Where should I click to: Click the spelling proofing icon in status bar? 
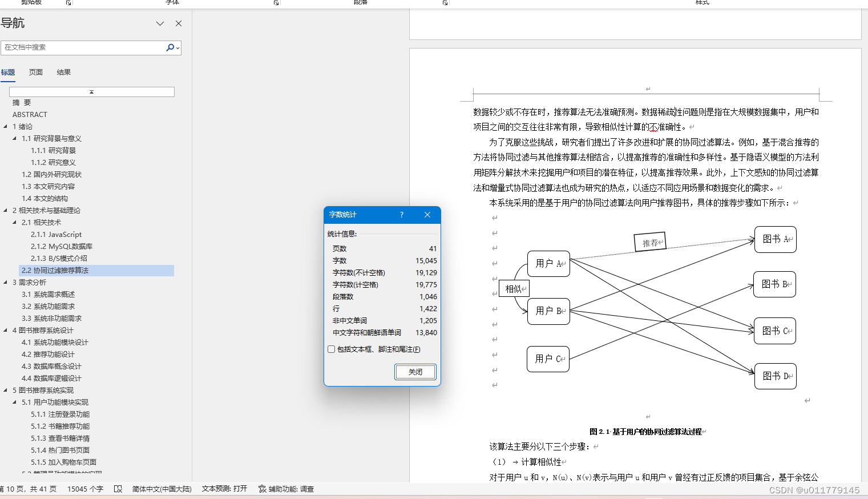[118, 489]
